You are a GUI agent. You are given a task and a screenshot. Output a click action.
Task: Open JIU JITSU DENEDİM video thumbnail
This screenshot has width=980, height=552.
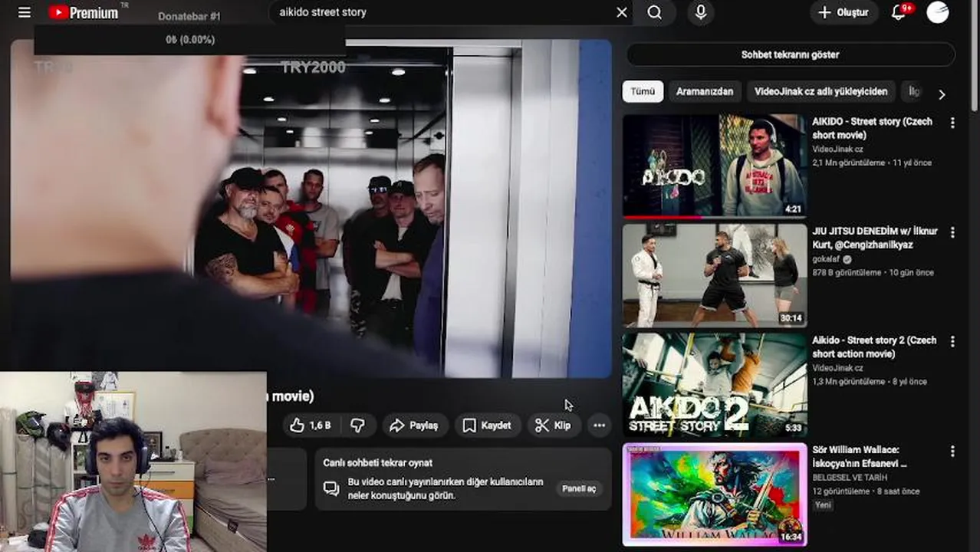click(714, 275)
